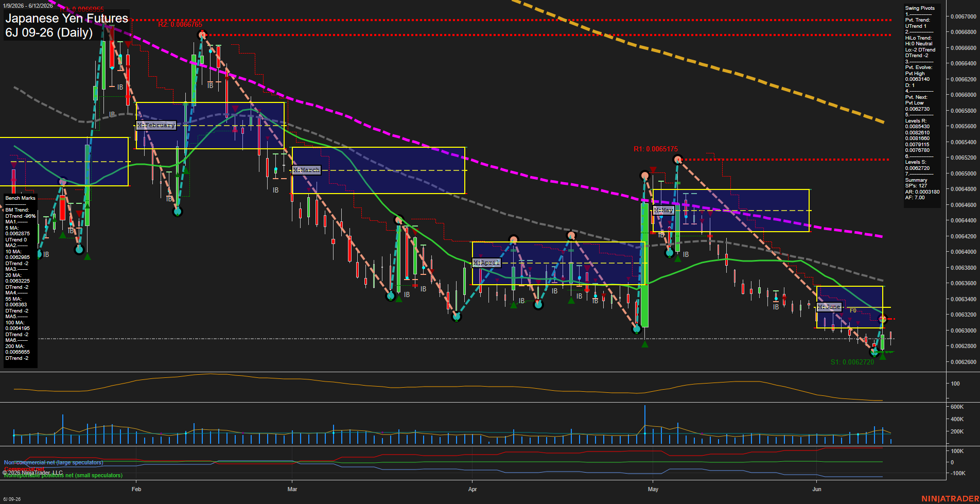980x504 pixels.
Task: Click the '100 MA:' benchmark entry
Action: tap(15, 323)
